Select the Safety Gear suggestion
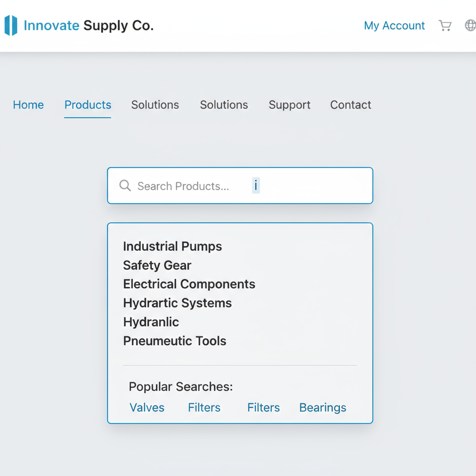 coord(157,265)
